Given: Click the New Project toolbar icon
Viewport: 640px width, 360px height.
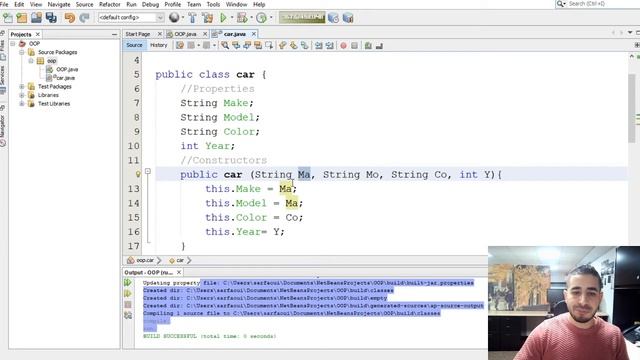Looking at the screenshot, I should pyautogui.click(x=22, y=18).
